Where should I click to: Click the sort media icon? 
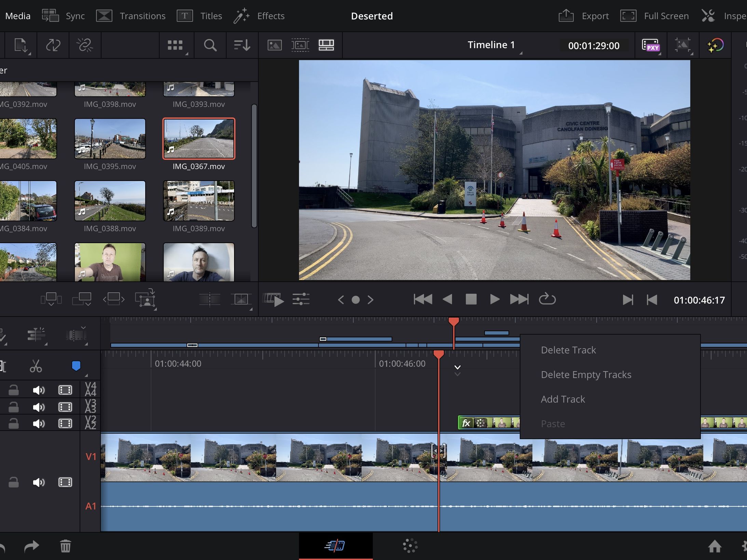[x=242, y=45]
